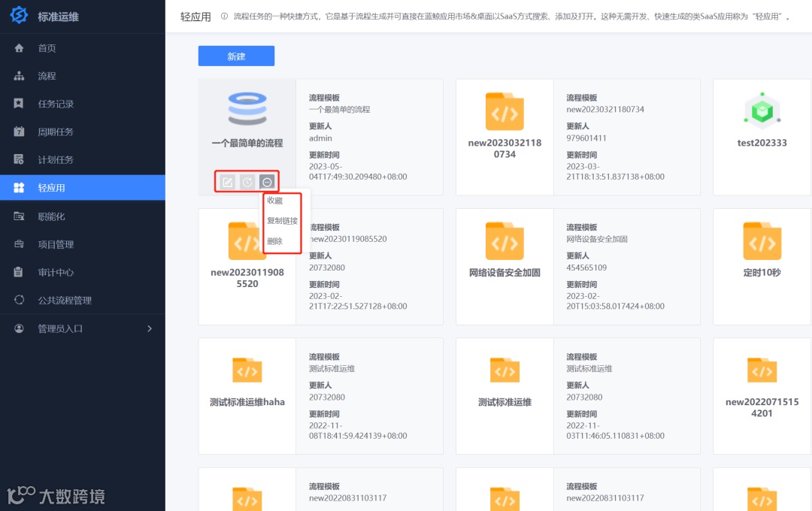Click the blue 新建 button

click(x=236, y=56)
